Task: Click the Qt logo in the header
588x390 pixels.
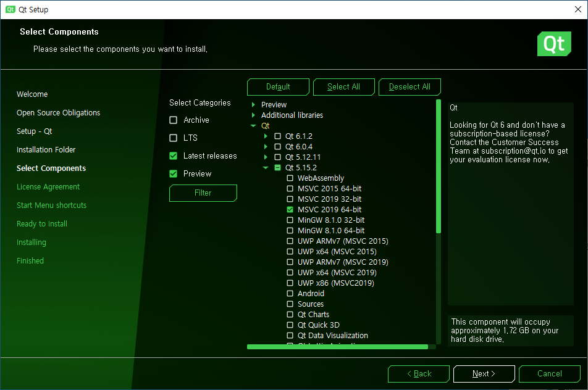Action: point(553,44)
